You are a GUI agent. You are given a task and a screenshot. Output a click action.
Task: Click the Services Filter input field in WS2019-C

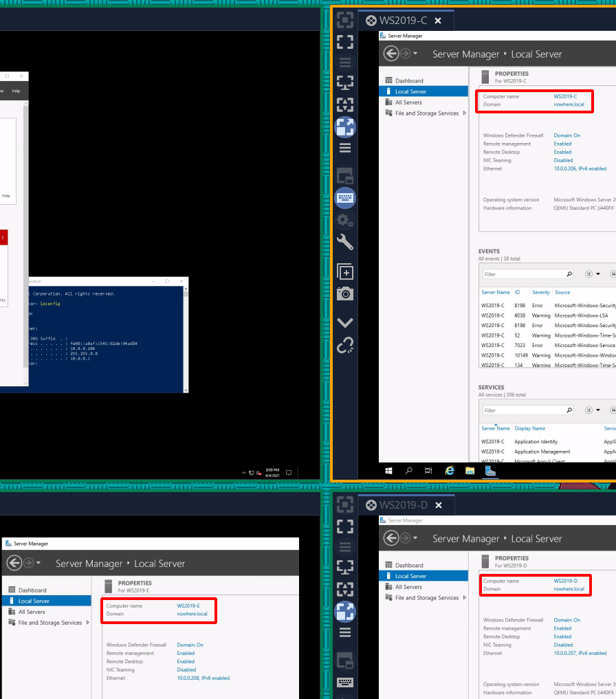(523, 410)
